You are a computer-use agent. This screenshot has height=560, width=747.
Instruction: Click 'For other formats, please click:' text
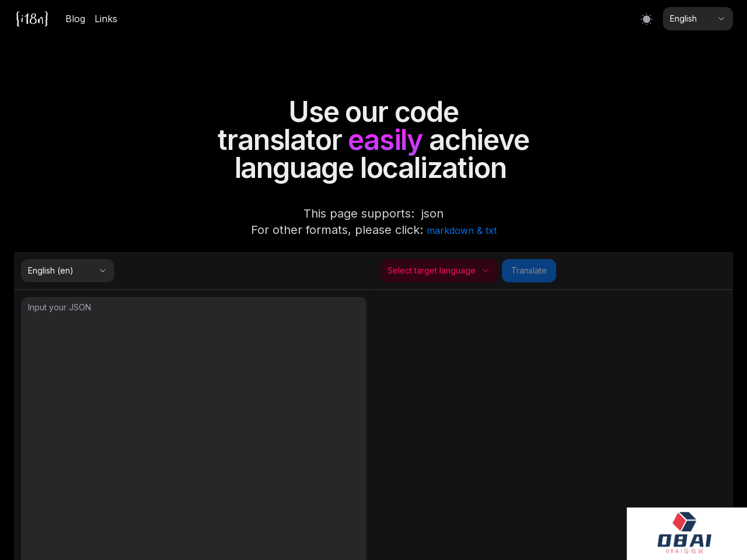click(337, 230)
